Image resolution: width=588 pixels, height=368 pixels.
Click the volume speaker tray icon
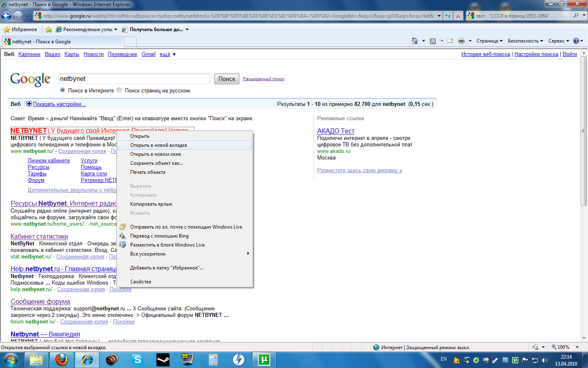(x=545, y=360)
